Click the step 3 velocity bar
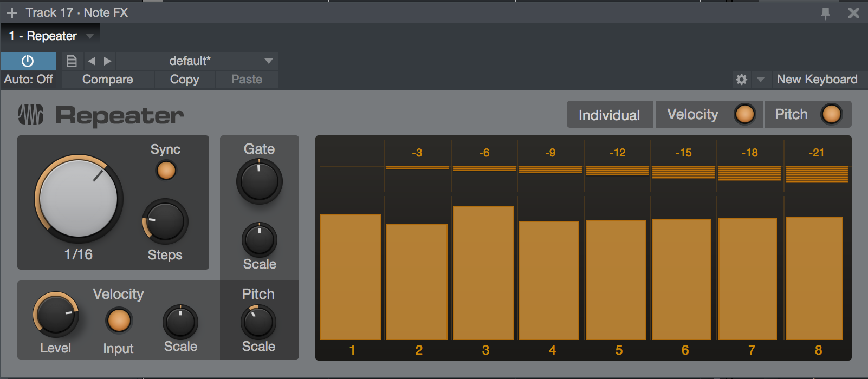This screenshot has height=379, width=868. 483,273
